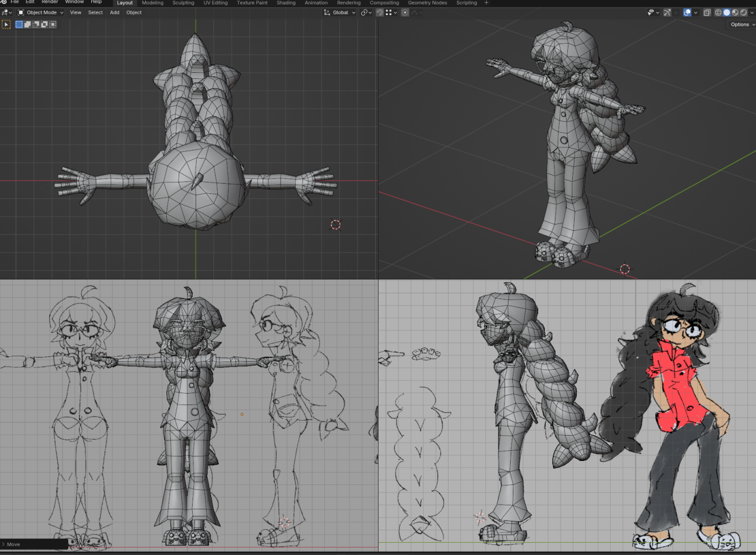Screen dimensions: 756x555
Task: Switch to the UV Editing workspace tab
Action: pos(216,3)
